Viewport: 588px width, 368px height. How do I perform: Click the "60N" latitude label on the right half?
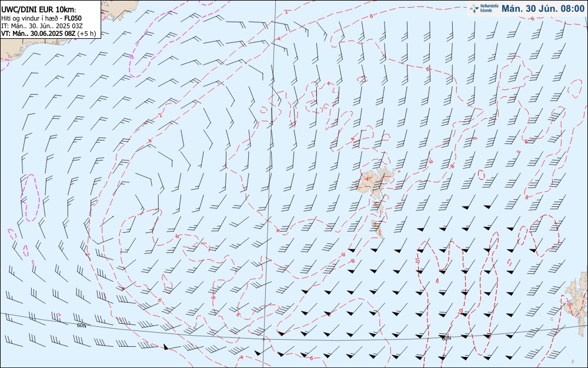tap(446, 338)
